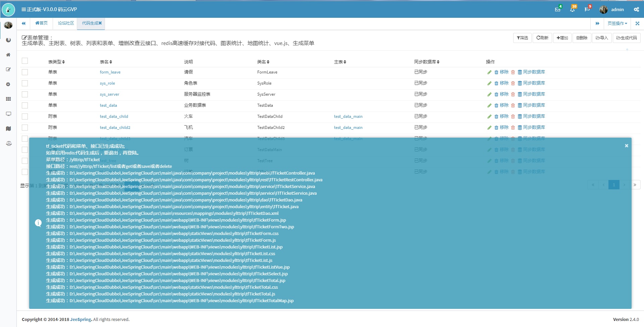Switch to the 首页 tab
The width and height of the screenshot is (644, 327).
point(42,23)
